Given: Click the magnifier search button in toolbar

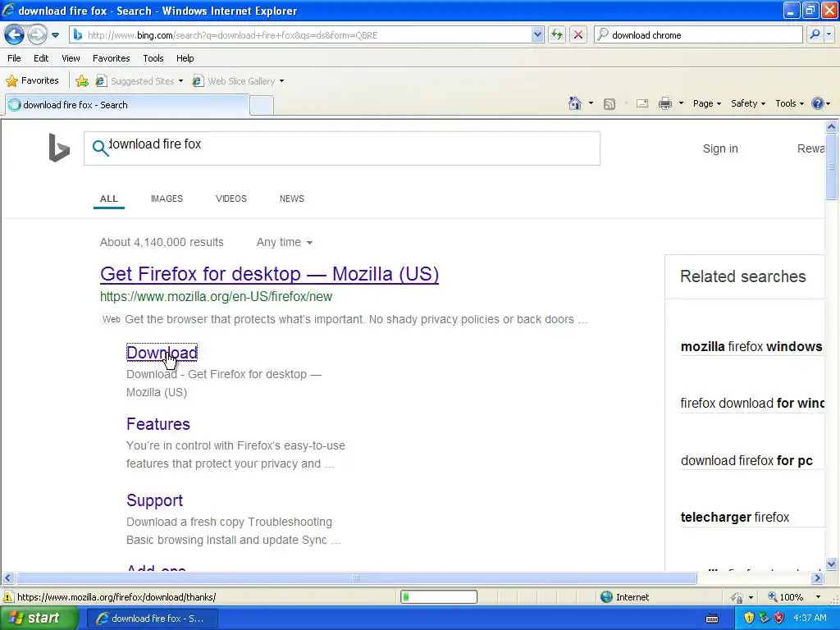Looking at the screenshot, I should tap(815, 34).
